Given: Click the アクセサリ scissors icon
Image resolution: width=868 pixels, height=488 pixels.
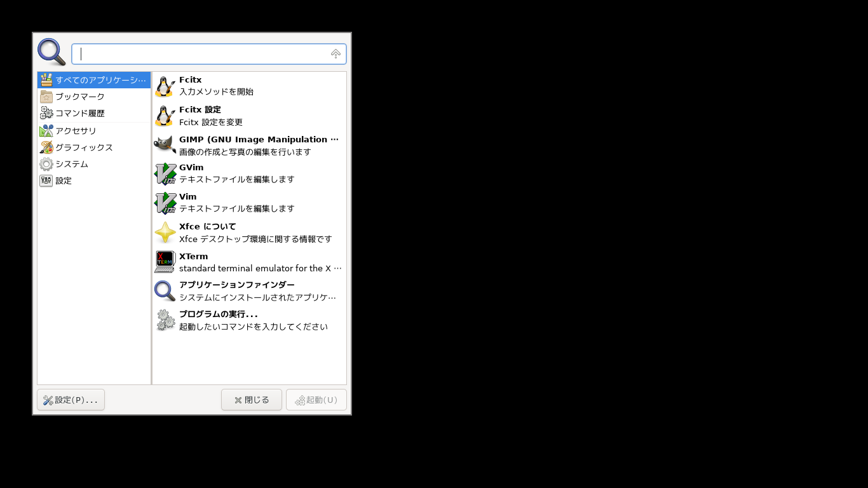Looking at the screenshot, I should [46, 131].
